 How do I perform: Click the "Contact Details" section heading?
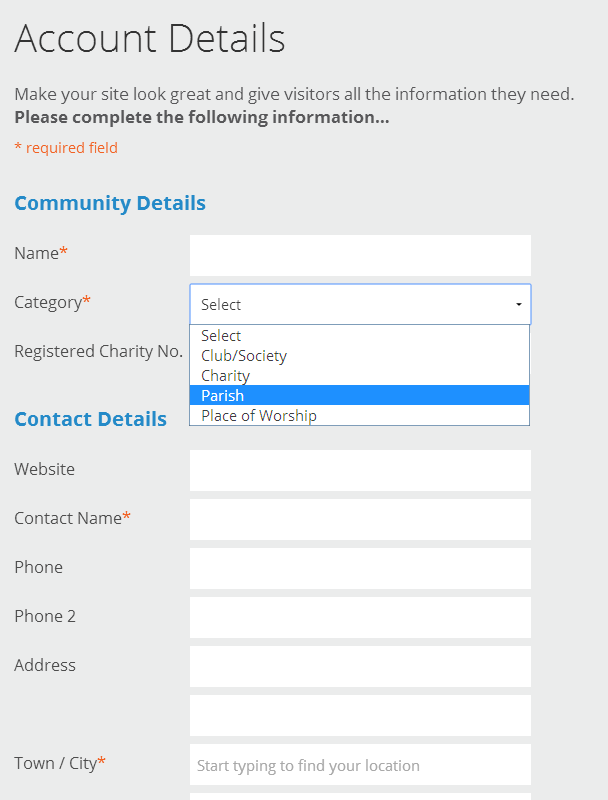(x=90, y=419)
